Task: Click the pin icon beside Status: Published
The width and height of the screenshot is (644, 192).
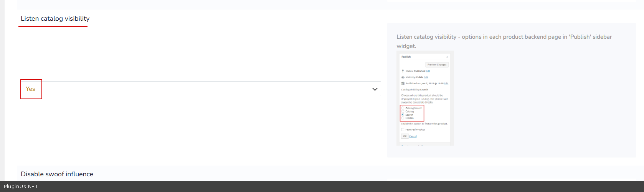Action: pyautogui.click(x=403, y=71)
